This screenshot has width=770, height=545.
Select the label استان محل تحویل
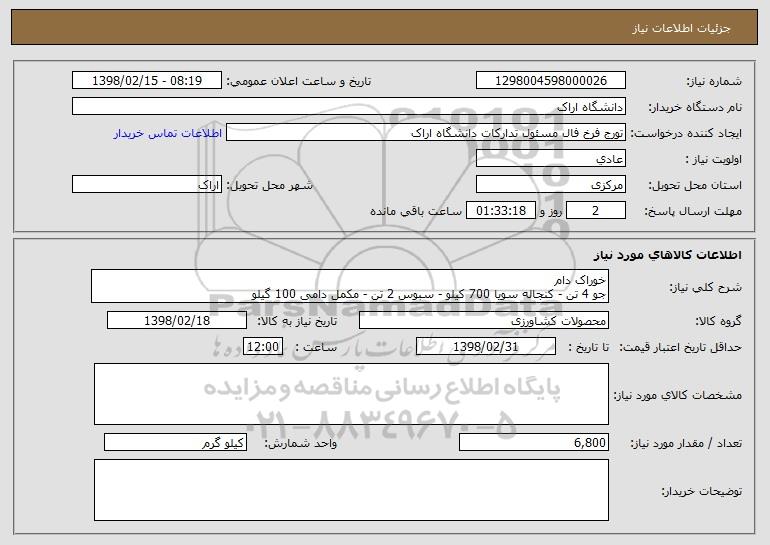695,185
